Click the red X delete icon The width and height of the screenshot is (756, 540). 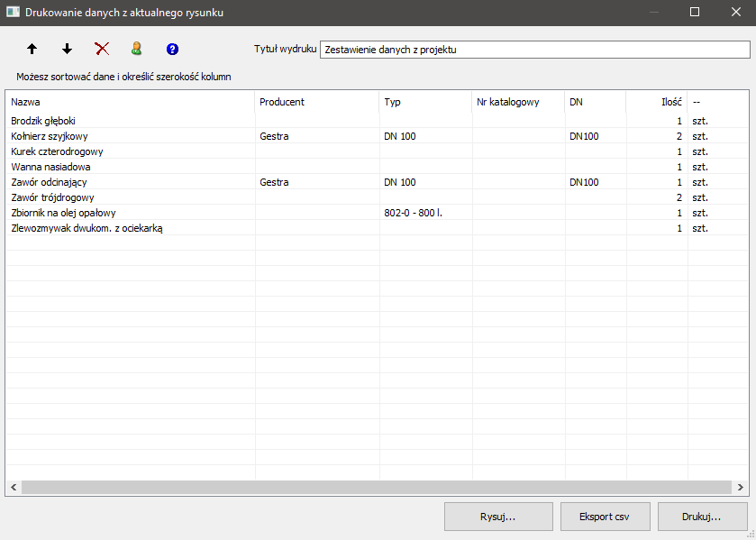click(102, 49)
